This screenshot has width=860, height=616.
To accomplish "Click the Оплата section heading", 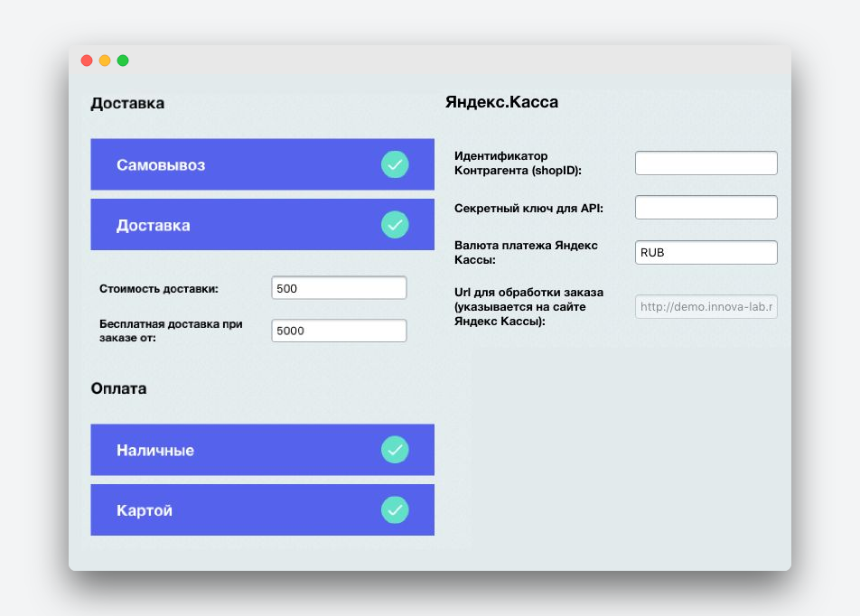I will [x=118, y=388].
